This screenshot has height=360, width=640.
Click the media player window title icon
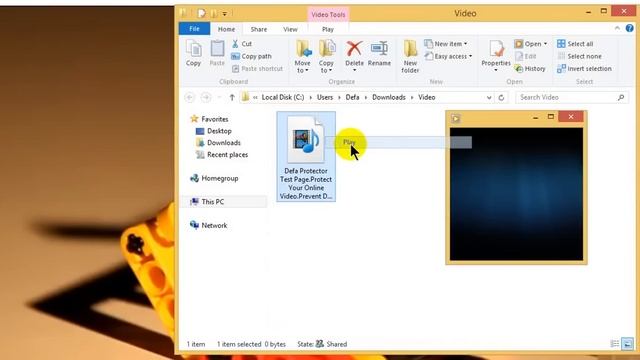[x=456, y=119]
